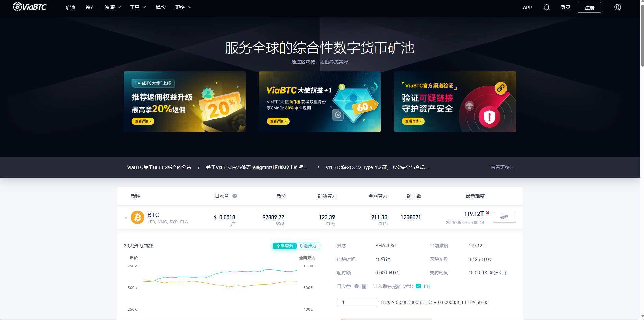Click the ViaBTC logo

29,7
